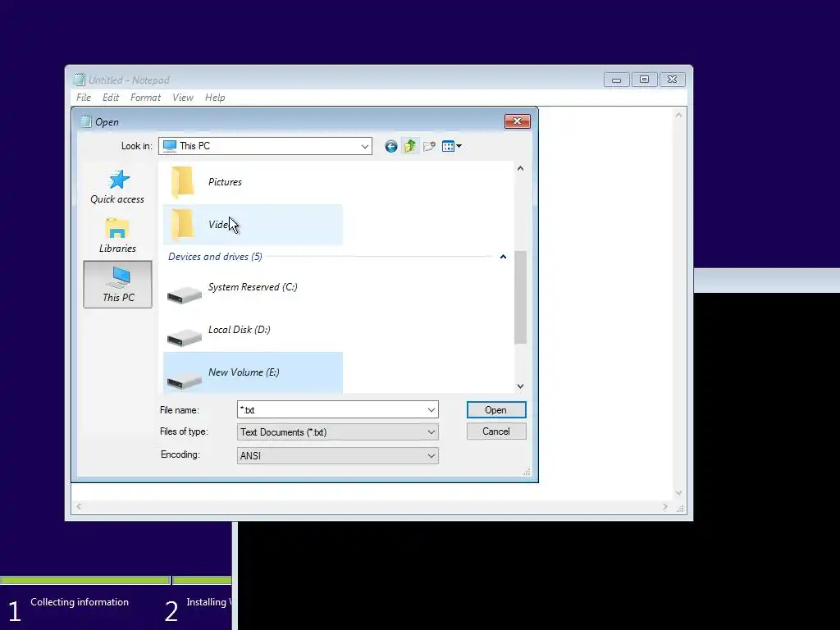This screenshot has height=630, width=840.
Task: Close the Notepad window
Action: [673, 80]
